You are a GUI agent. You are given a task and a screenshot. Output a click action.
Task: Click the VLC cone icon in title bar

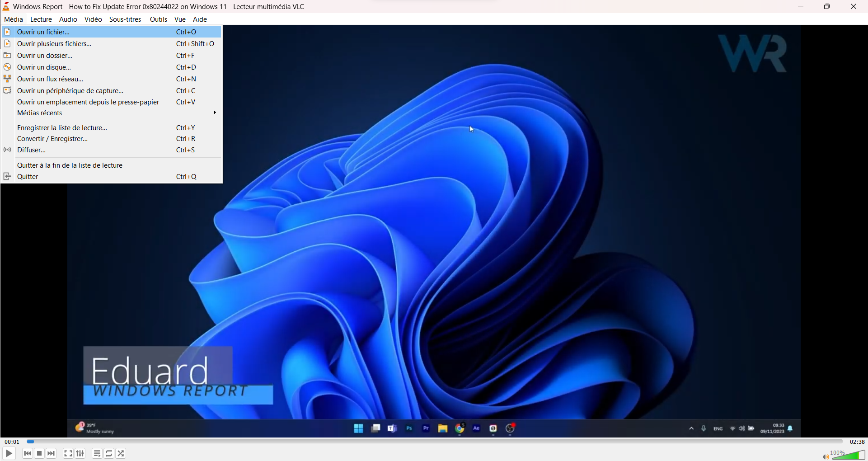(x=6, y=6)
